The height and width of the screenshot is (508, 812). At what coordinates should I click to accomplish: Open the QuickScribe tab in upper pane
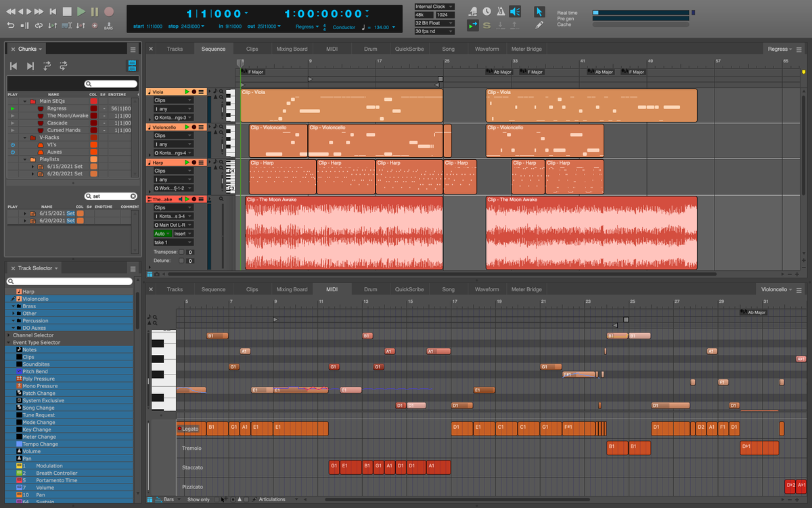click(x=409, y=49)
